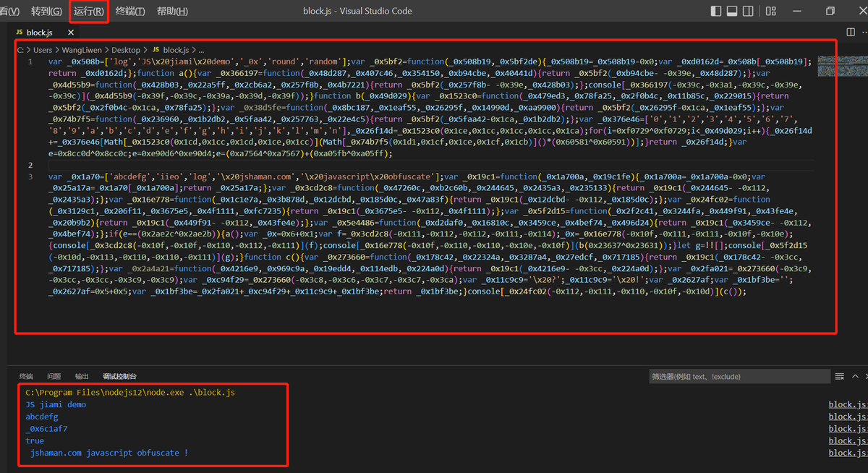Click the WangLiwen breadcrumb segment

[82, 50]
